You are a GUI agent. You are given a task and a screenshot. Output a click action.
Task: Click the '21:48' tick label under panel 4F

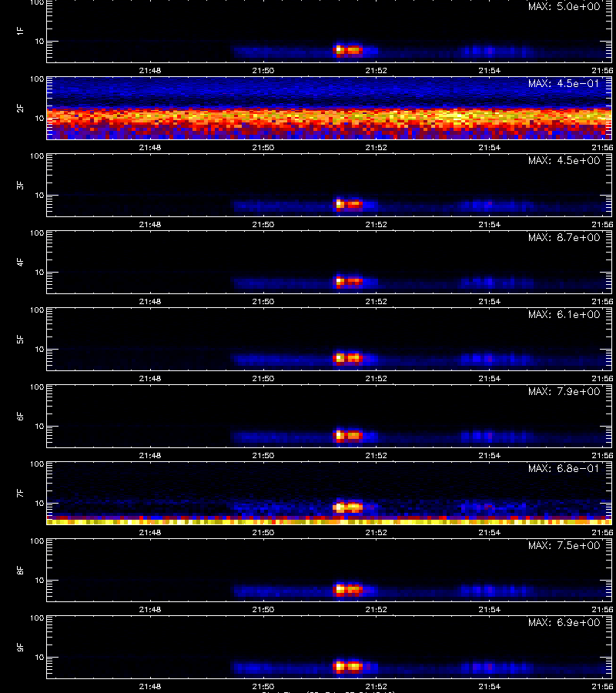[x=150, y=301]
